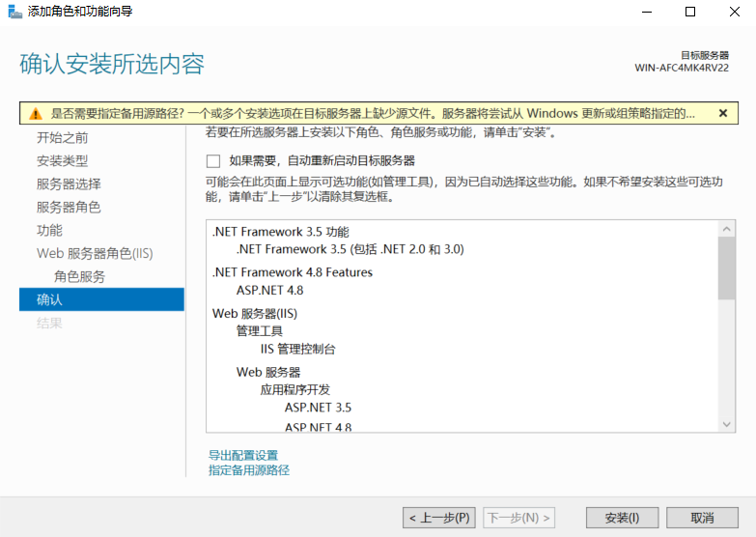Click the 导出配置设置 link
Image resolution: width=756 pixels, height=537 pixels.
pos(242,455)
